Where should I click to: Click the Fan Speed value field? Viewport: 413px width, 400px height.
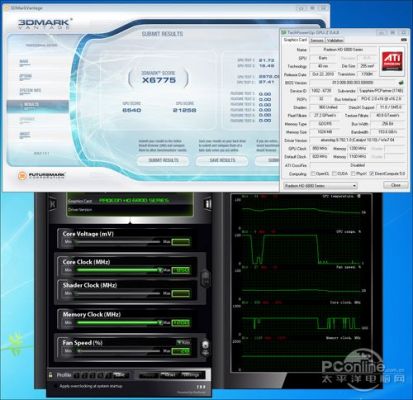[x=181, y=351]
